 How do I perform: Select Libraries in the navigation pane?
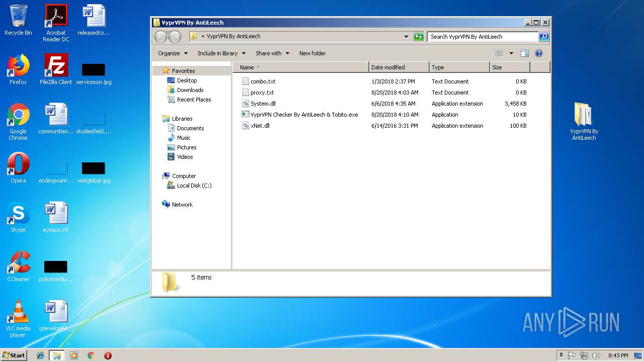[182, 119]
